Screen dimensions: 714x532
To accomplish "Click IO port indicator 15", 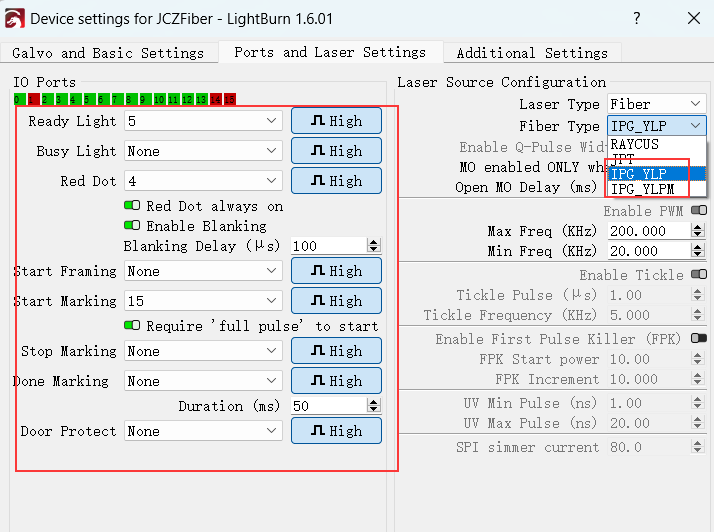I will [230, 99].
